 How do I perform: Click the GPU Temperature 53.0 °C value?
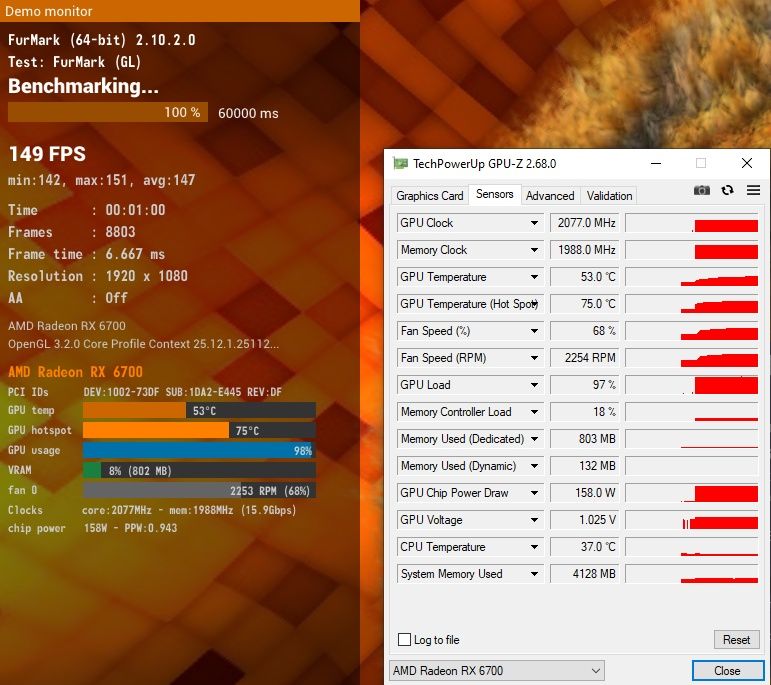584,277
